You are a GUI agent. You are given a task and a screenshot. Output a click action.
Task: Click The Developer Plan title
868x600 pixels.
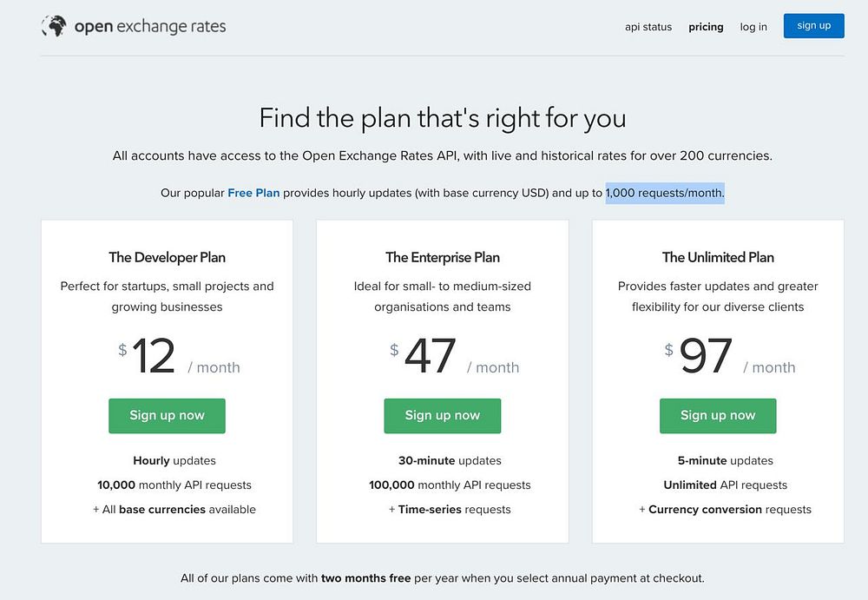pyautogui.click(x=167, y=257)
